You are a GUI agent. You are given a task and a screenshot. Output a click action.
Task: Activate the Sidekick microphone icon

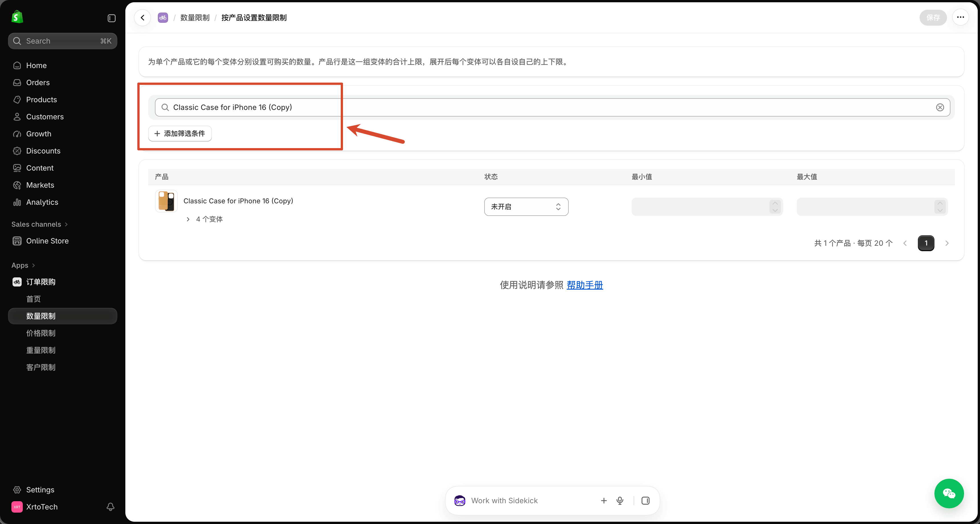(x=620, y=500)
